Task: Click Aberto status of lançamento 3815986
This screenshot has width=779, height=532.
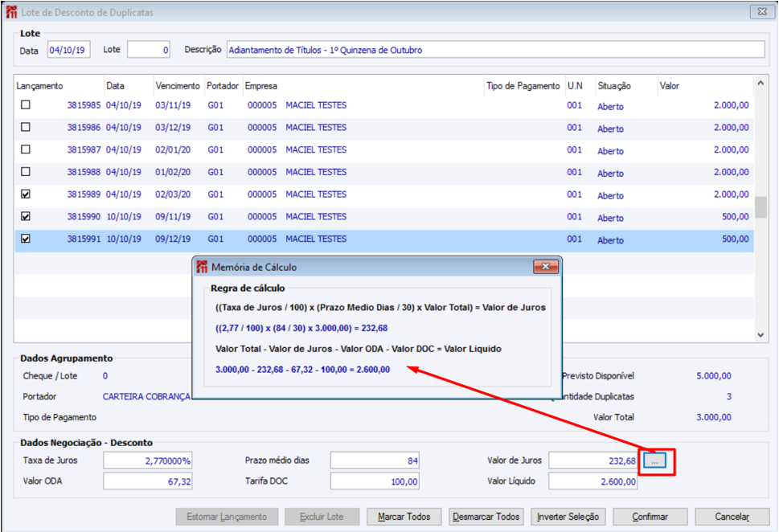Action: tap(611, 129)
